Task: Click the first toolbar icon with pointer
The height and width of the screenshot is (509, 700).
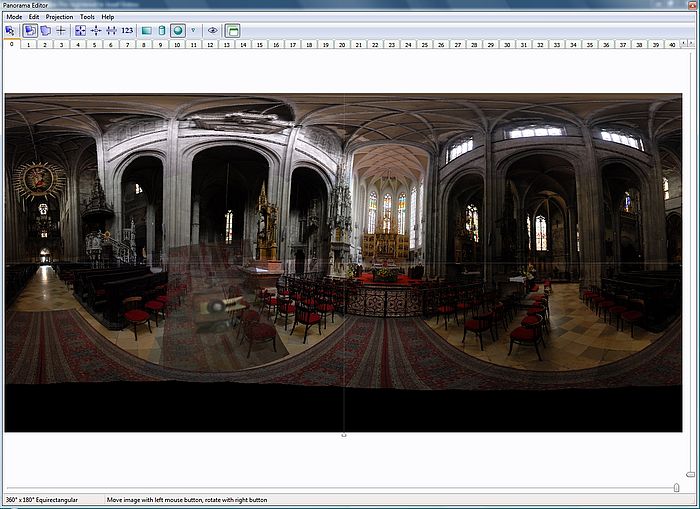Action: 10,31
